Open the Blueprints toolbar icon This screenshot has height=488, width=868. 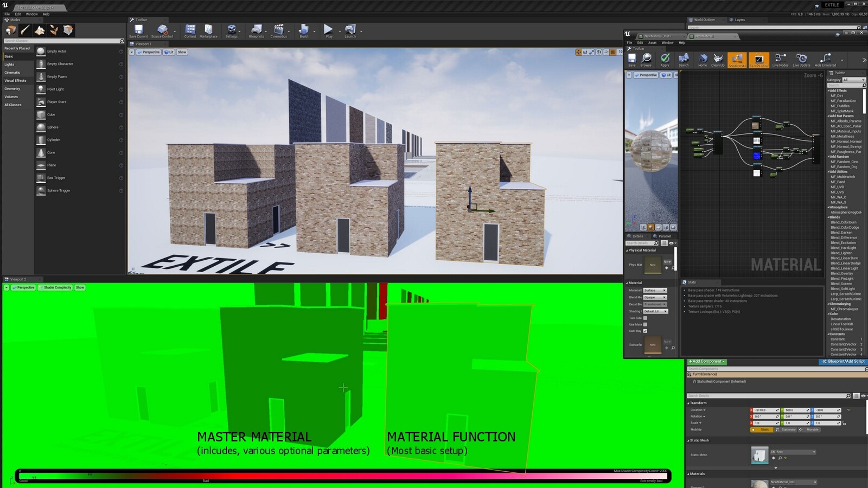click(x=256, y=31)
